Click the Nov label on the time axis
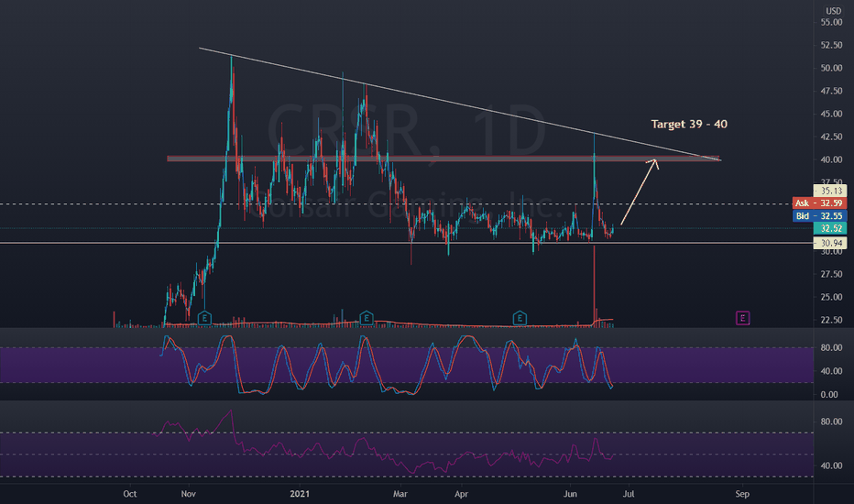The width and height of the screenshot is (854, 504). [x=189, y=494]
